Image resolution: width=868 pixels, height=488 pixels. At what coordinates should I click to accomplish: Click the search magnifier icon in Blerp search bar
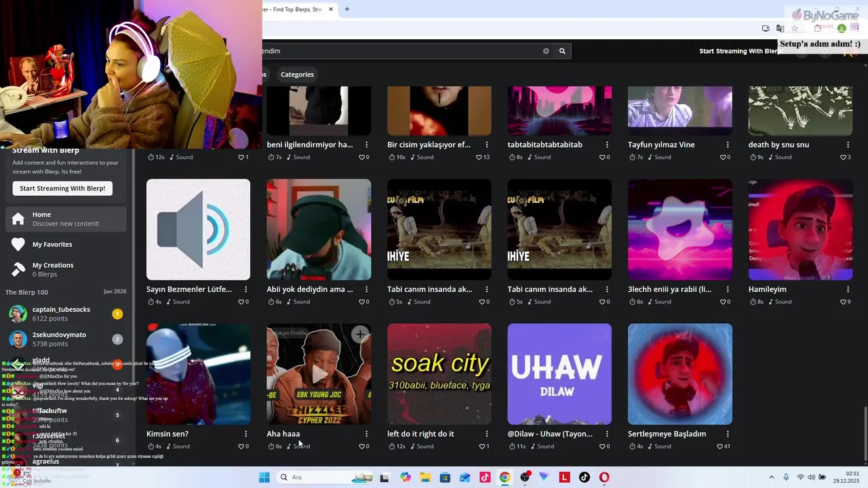pos(562,51)
